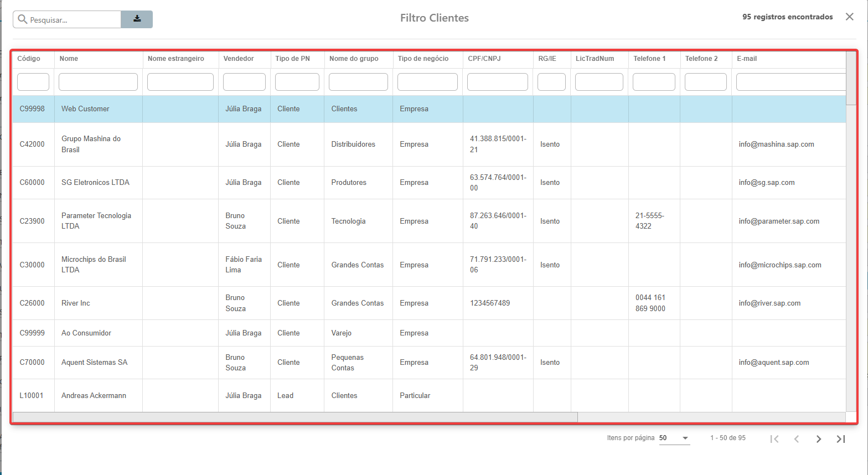
Task: Close the Filtro Clientes dialog
Action: tap(849, 17)
